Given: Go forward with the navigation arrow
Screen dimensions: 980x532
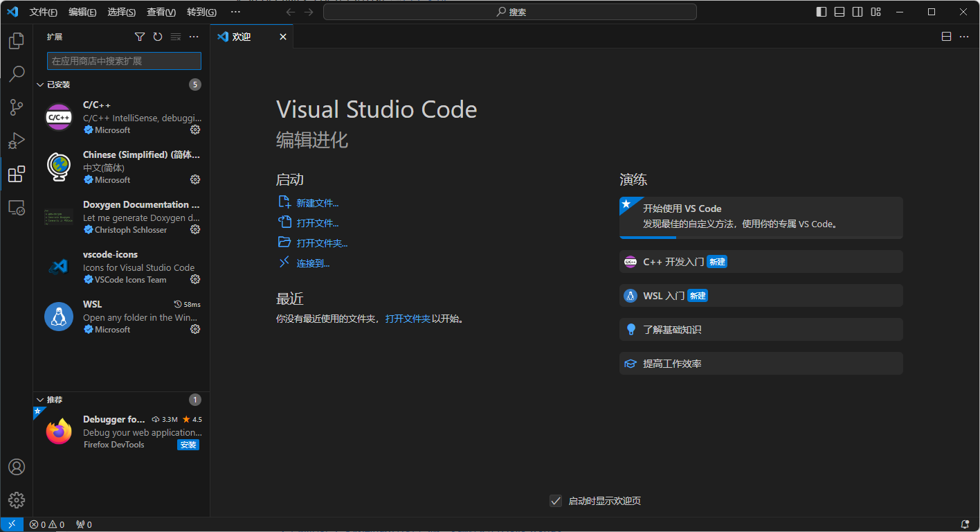Looking at the screenshot, I should [309, 12].
